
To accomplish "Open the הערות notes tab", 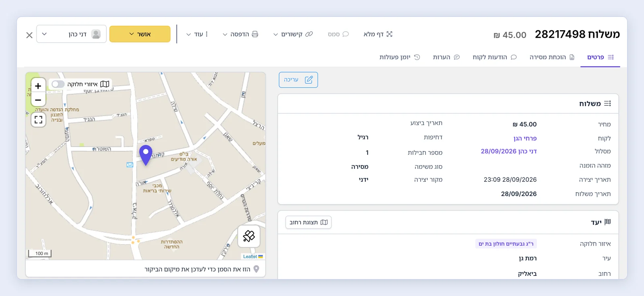I will (446, 57).
